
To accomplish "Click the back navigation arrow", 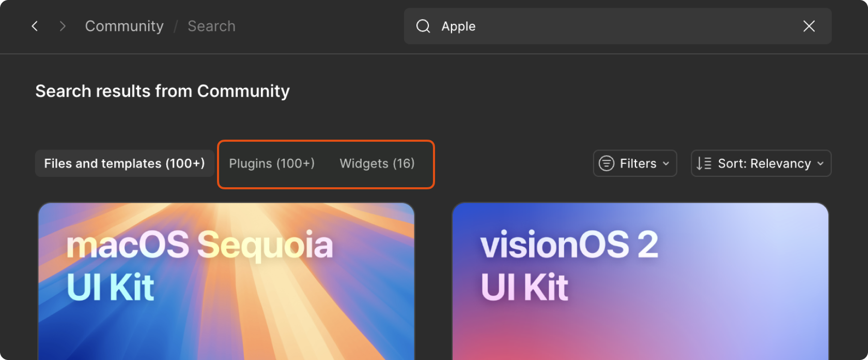I will click(35, 26).
